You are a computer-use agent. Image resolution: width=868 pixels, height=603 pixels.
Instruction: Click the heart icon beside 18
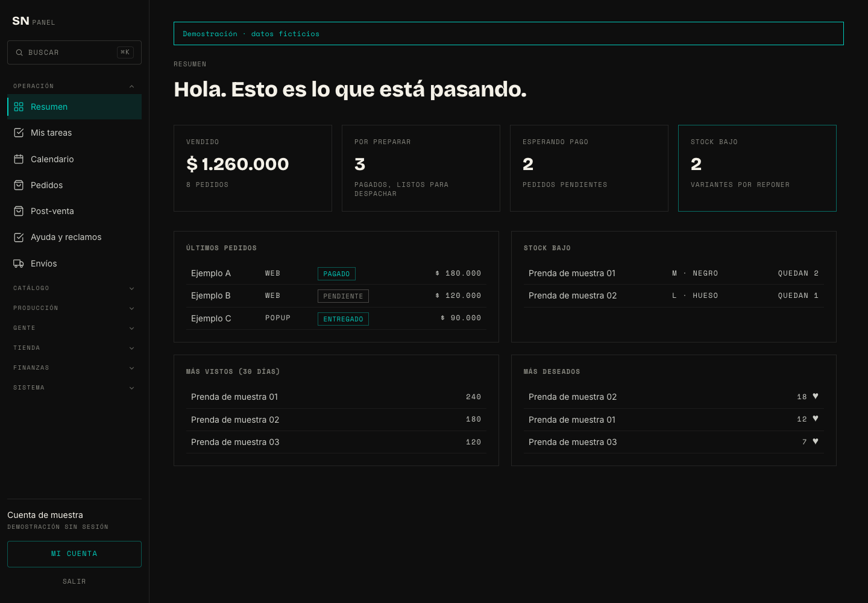click(x=816, y=396)
